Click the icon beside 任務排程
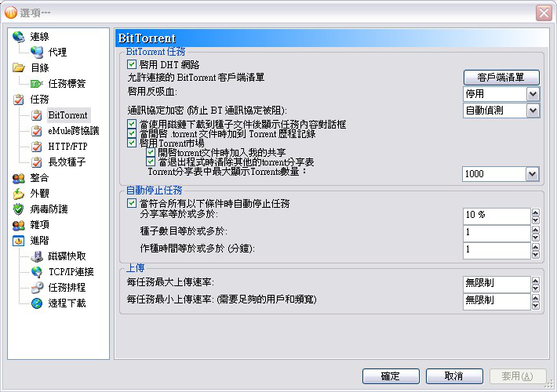Image resolution: width=557 pixels, height=392 pixels. pos(37,288)
